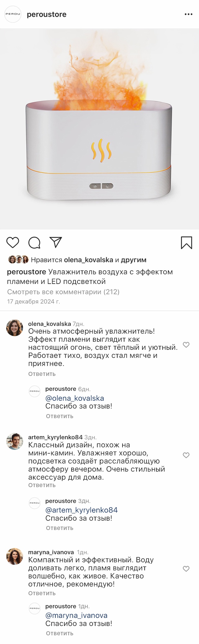
Task: Share the post with the paper plane icon
Action: pyautogui.click(x=56, y=243)
